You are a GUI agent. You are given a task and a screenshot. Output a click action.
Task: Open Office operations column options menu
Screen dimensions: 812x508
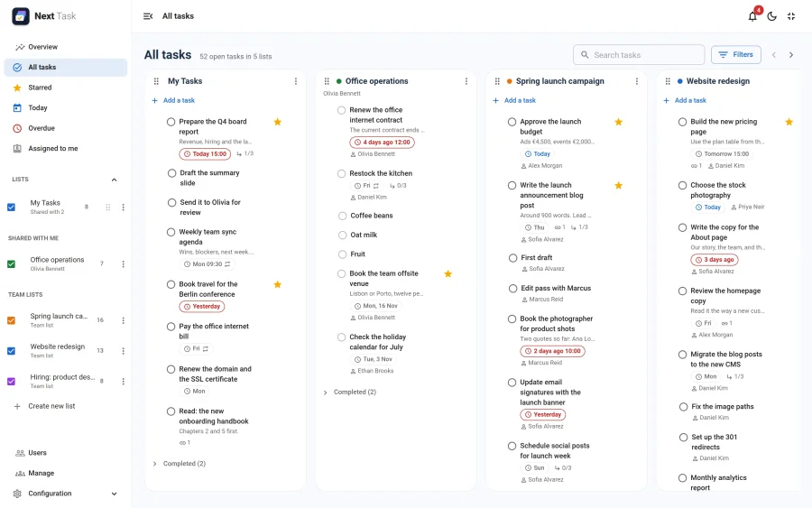(x=466, y=81)
